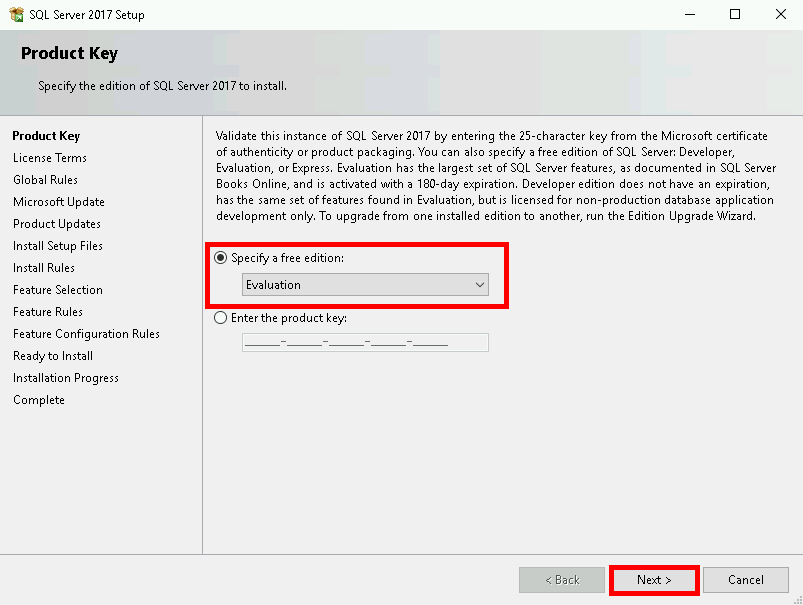Select the 'Enter the product key' radio button

[221, 318]
